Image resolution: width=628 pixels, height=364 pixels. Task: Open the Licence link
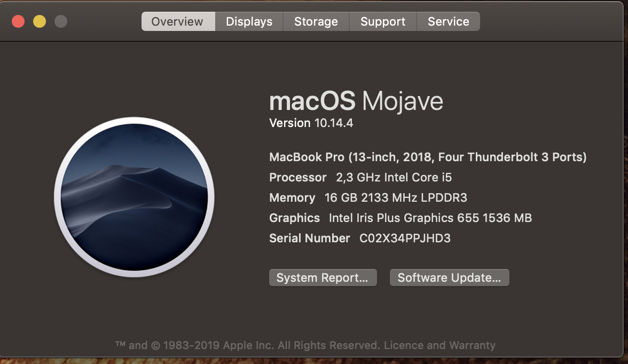403,345
